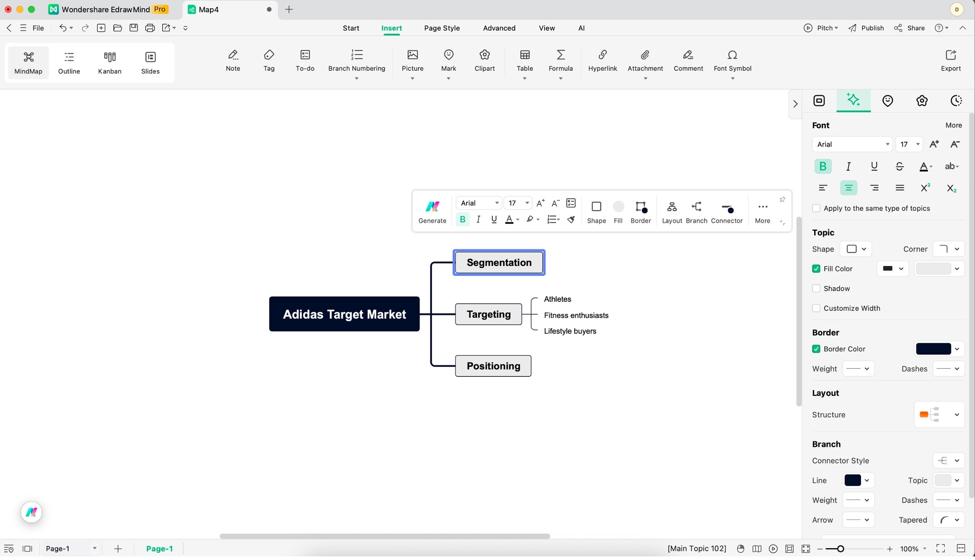975x560 pixels.
Task: Set center alignment in right panel
Action: point(848,188)
